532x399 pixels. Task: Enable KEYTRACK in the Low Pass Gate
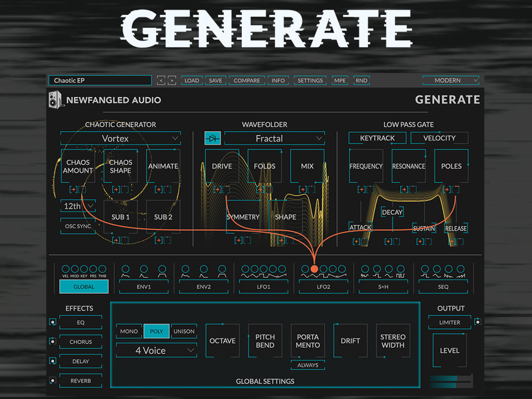(x=377, y=138)
